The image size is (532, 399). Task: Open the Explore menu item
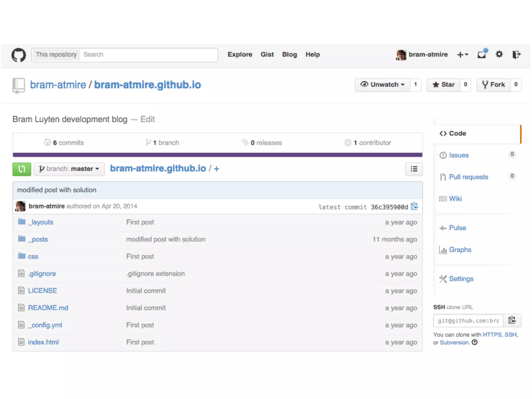click(240, 55)
